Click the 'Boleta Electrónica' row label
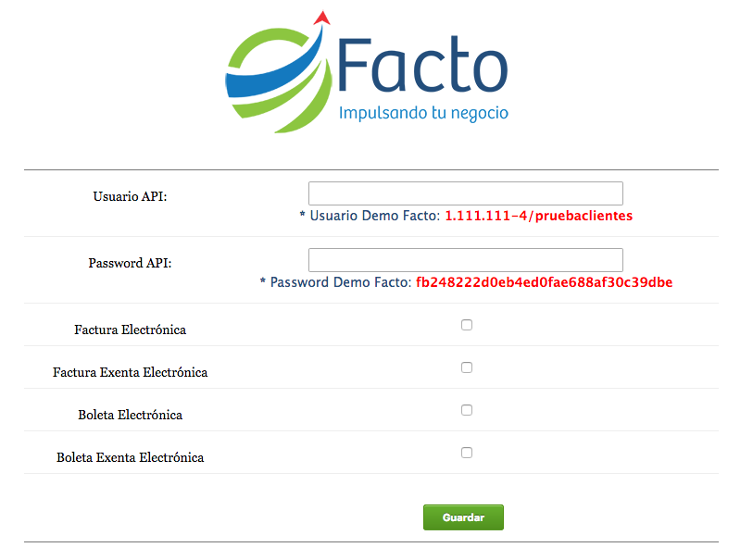Image resolution: width=753 pixels, height=560 pixels. pos(130,415)
